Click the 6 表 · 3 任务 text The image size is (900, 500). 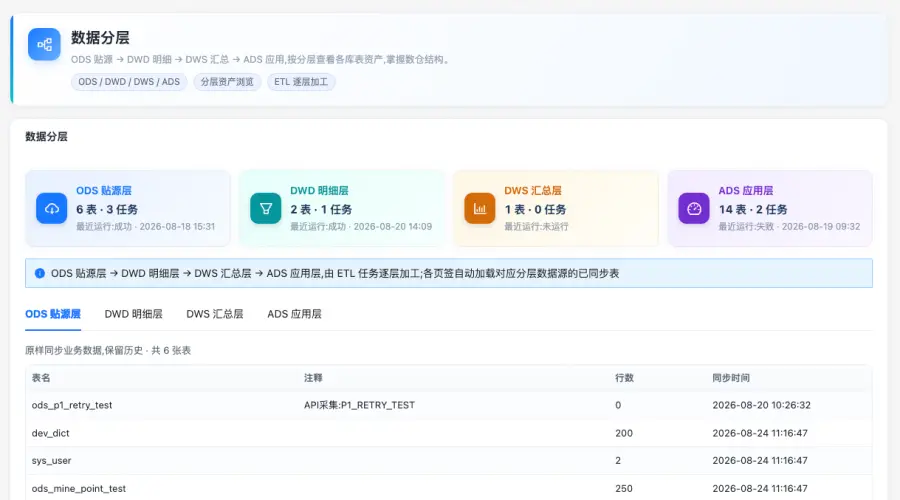click(107, 210)
